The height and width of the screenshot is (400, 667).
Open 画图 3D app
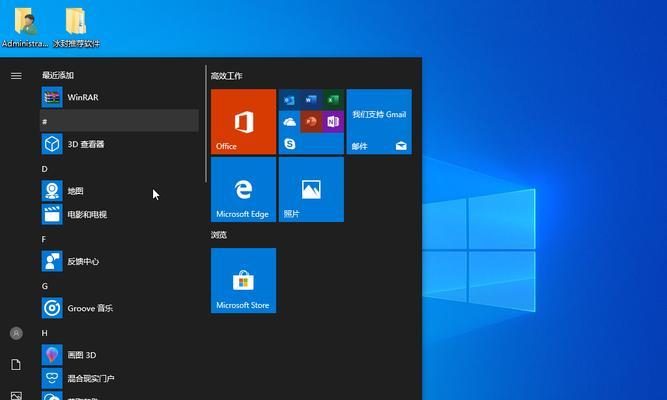[x=119, y=355]
